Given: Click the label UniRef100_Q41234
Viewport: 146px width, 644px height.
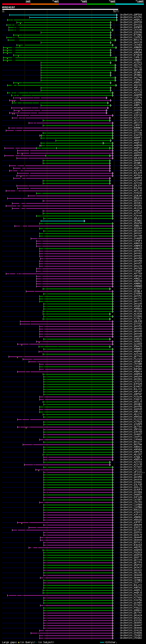Looking at the screenshot, I should point(131,266).
